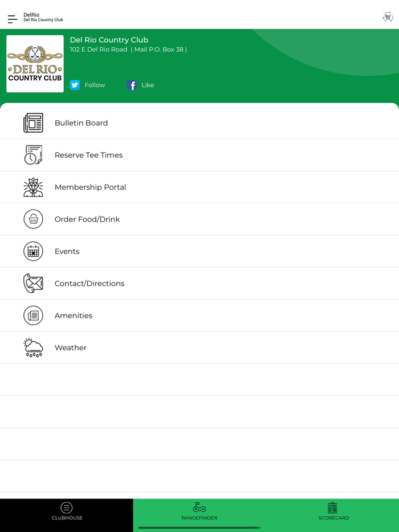This screenshot has height=532, width=399.
Task: Click the Rangefinder golf cart icon
Action: [199, 508]
